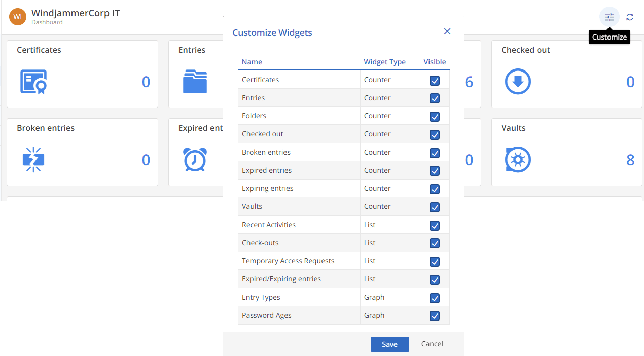
Task: Click the Expired entries alarm clock icon
Action: (195, 160)
